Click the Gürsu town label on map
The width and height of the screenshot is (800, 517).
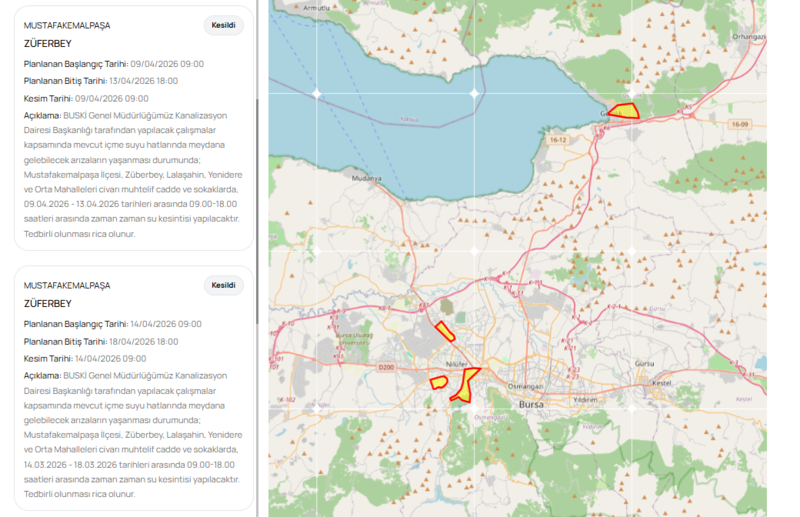point(644,363)
